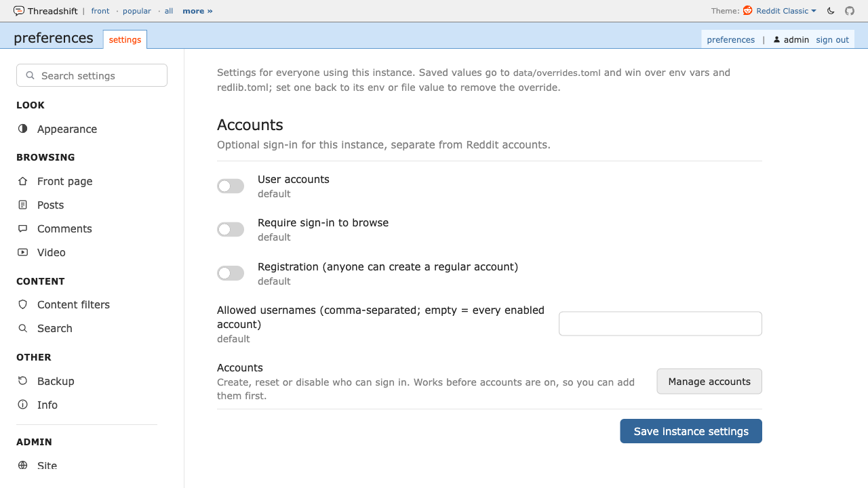Open Posts via its document icon

click(x=23, y=205)
